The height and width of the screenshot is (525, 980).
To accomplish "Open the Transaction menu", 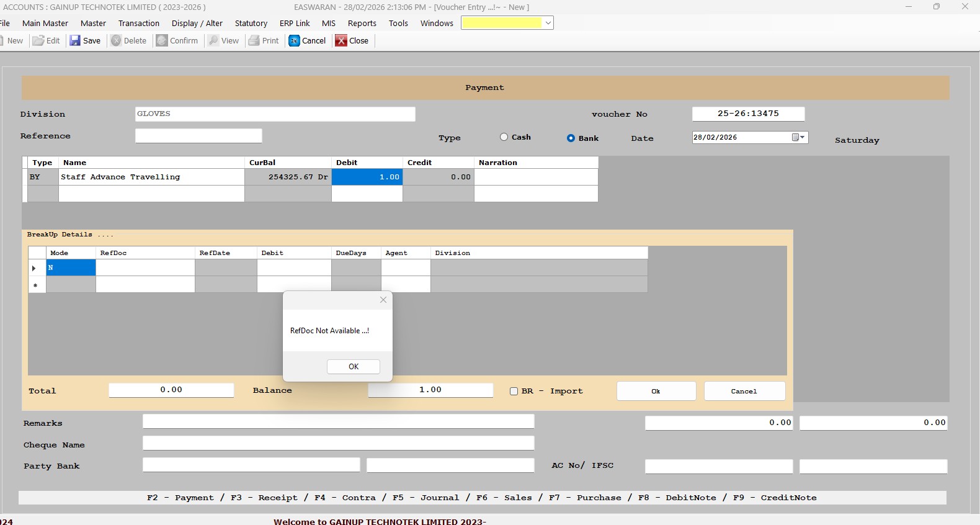I will [138, 24].
